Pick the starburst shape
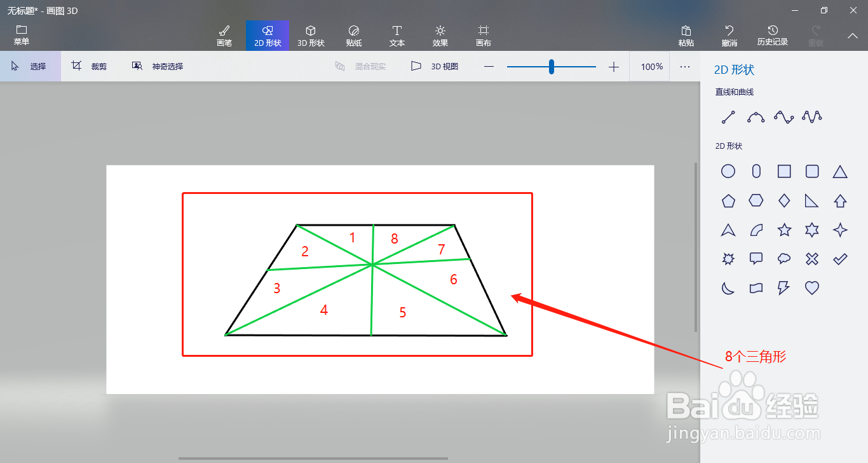This screenshot has height=463, width=868. coord(728,259)
